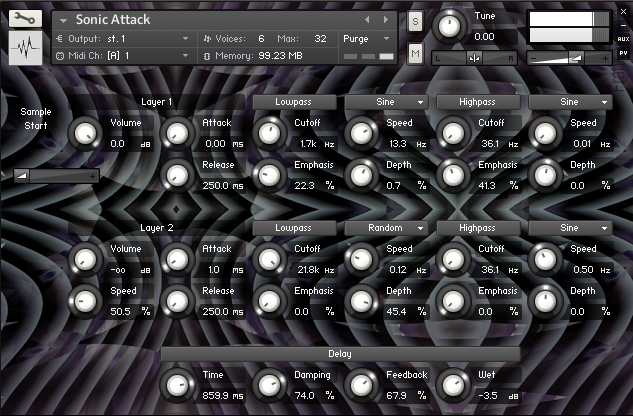Click Layer 2 Volume knob

tap(85, 260)
